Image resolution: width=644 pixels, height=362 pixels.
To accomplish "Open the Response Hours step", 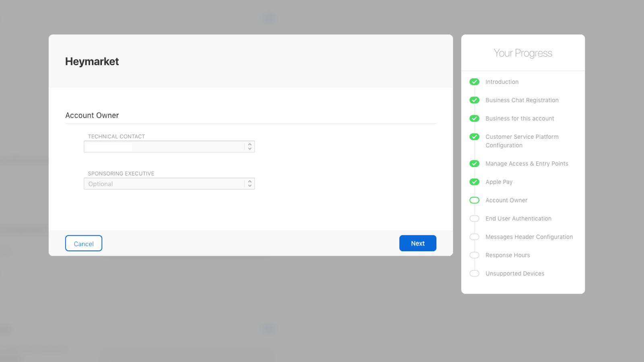I will tap(508, 255).
